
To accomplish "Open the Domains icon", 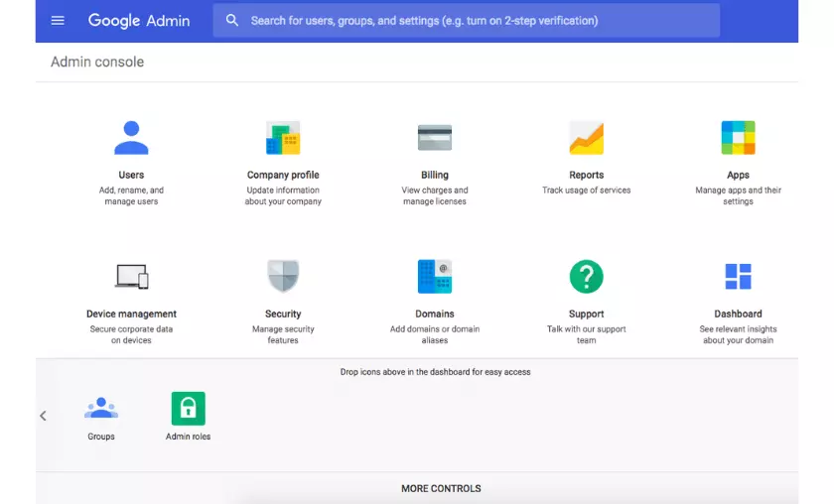I will 435,277.
